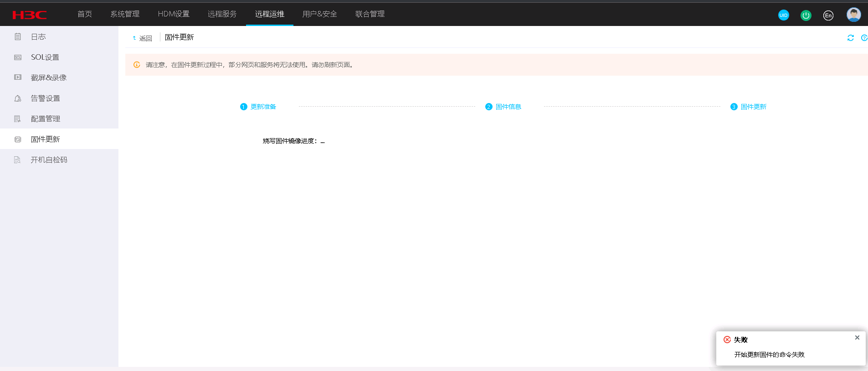Image resolution: width=868 pixels, height=371 pixels.
Task: Click the warning banner text about firmware update
Action: tap(250, 65)
